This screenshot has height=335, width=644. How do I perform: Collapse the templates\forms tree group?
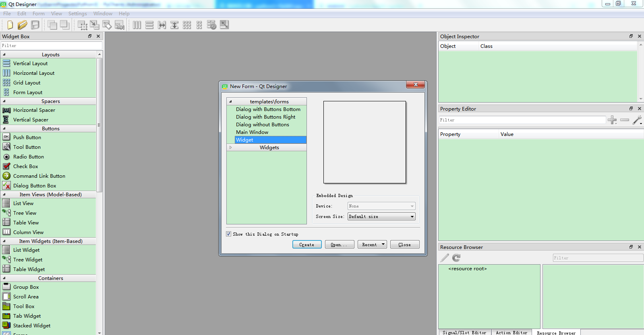pos(230,102)
